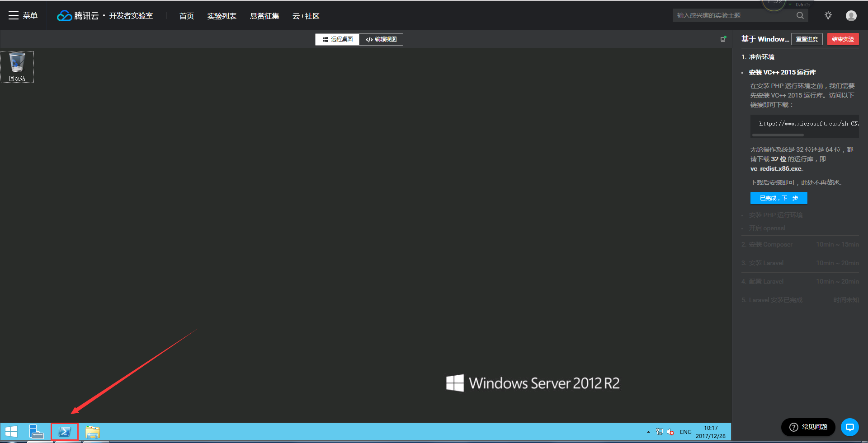Open the user avatar profile

[851, 16]
